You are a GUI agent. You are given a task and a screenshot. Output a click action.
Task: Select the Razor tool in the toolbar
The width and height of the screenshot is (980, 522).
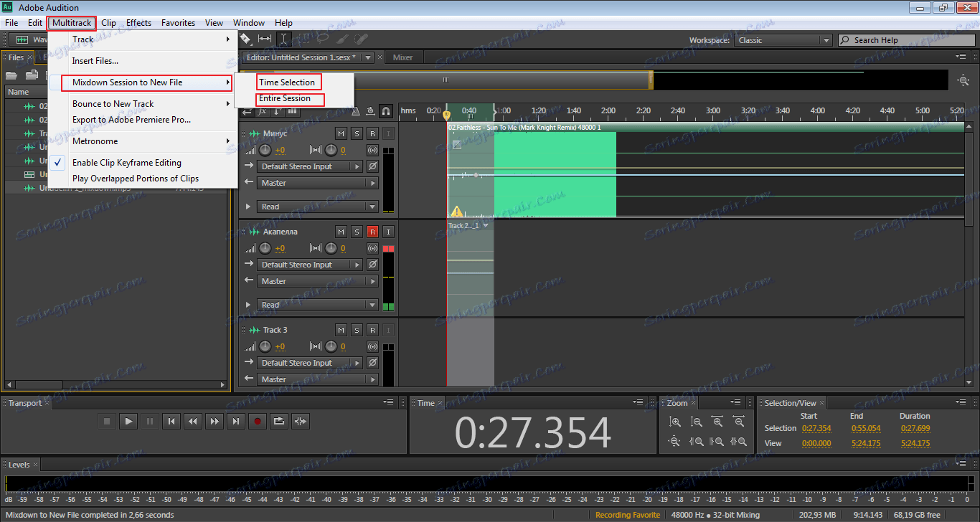point(245,39)
